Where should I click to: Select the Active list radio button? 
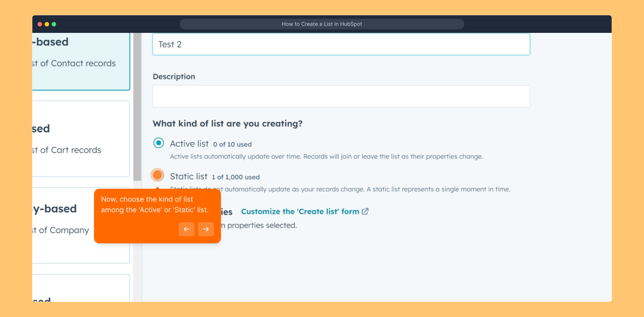(x=159, y=143)
